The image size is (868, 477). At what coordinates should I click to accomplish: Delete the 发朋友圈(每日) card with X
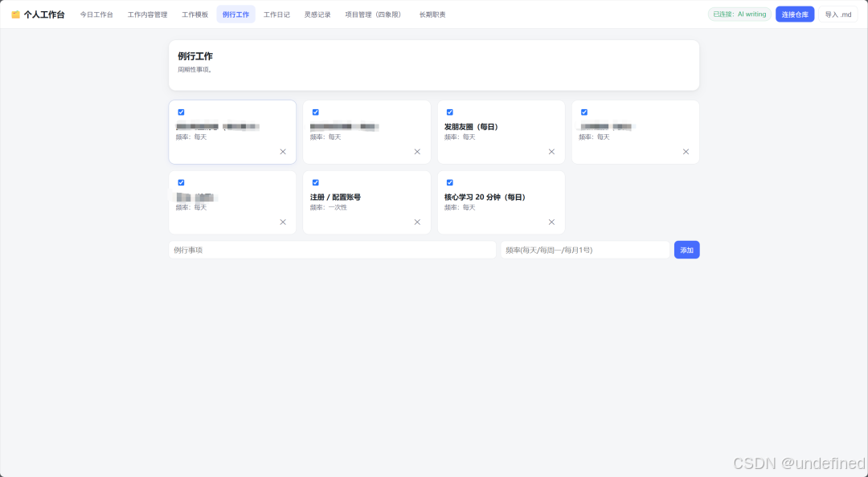tap(551, 152)
